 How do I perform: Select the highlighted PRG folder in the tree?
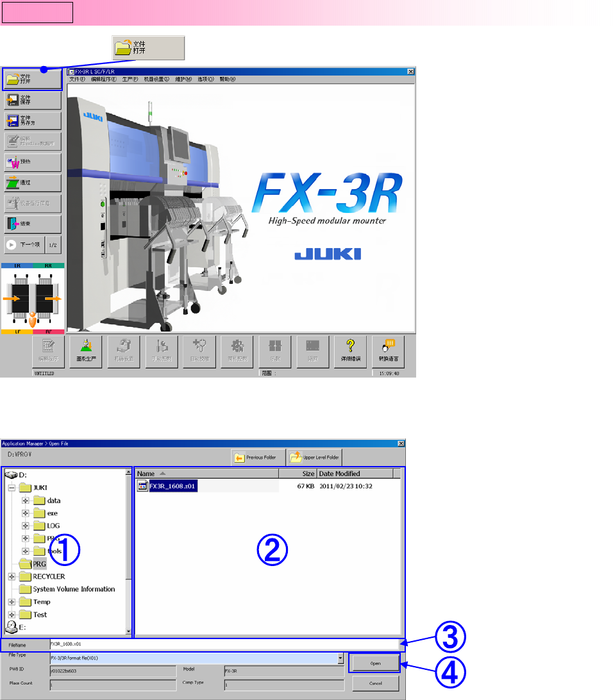tap(33, 564)
